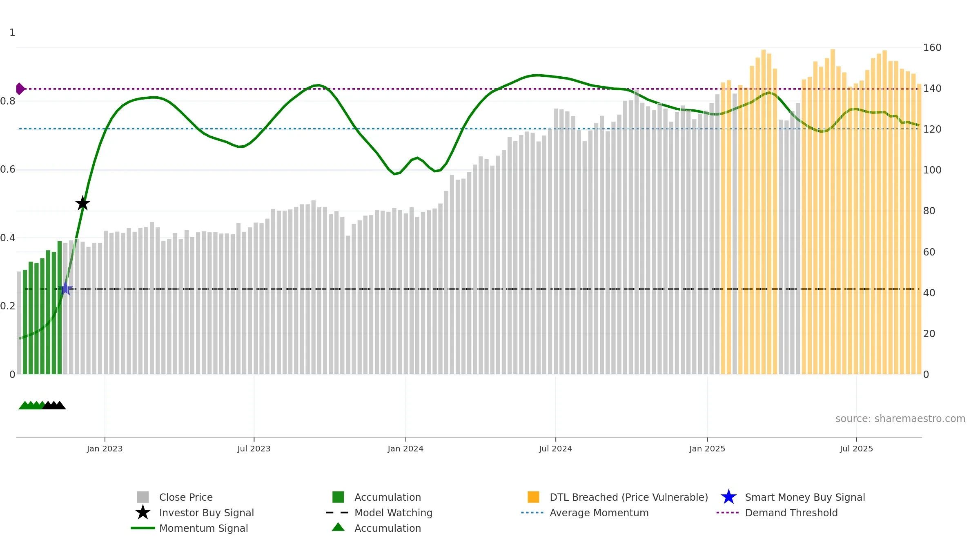Viewport: 980px width, 551px height.
Task: Click the Investor Buy Signal legend star
Action: click(x=143, y=513)
